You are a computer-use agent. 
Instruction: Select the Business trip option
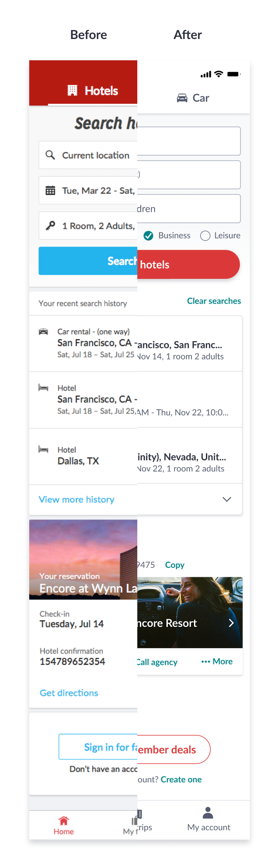(x=148, y=236)
